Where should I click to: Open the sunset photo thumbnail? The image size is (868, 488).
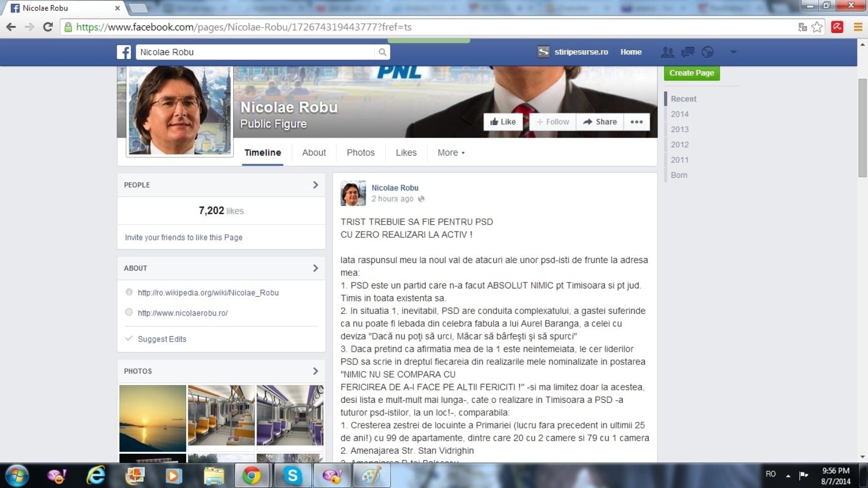[152, 418]
